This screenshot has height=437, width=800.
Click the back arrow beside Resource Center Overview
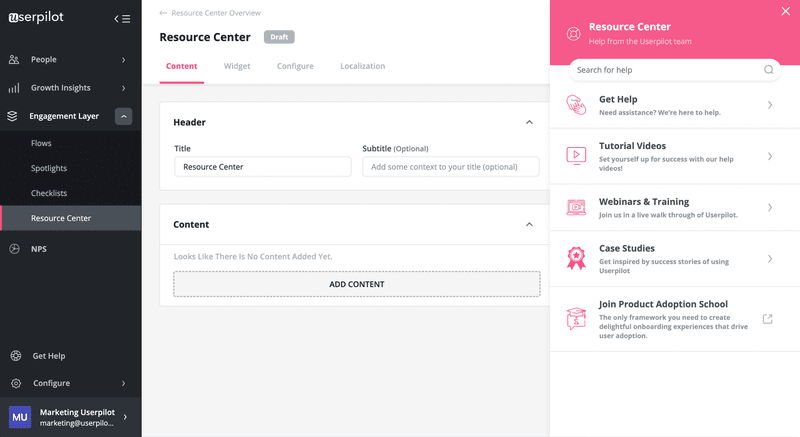[x=163, y=13]
